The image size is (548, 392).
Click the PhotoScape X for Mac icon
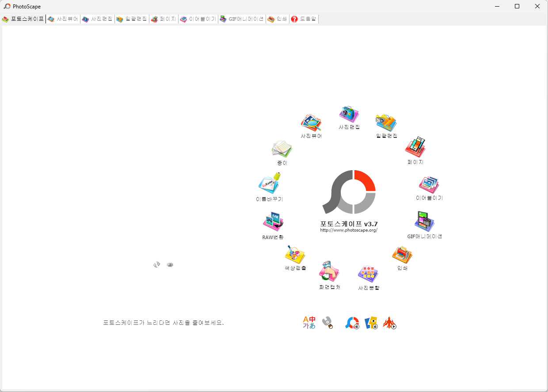click(352, 323)
